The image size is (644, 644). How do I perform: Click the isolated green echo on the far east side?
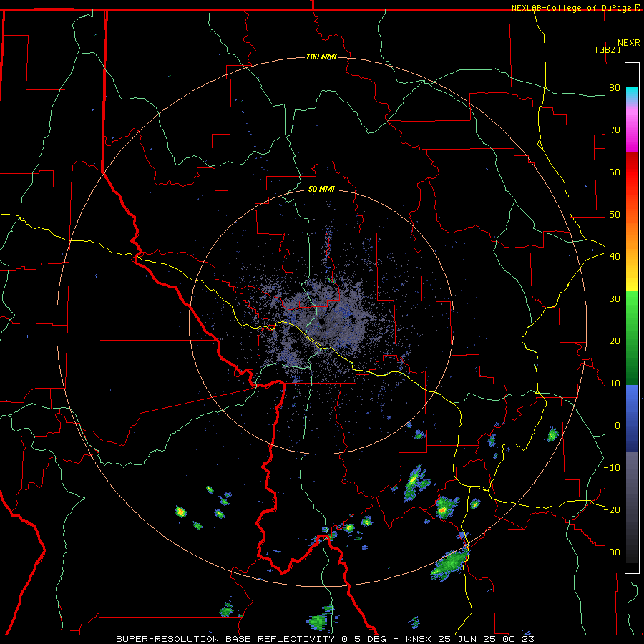point(552,434)
